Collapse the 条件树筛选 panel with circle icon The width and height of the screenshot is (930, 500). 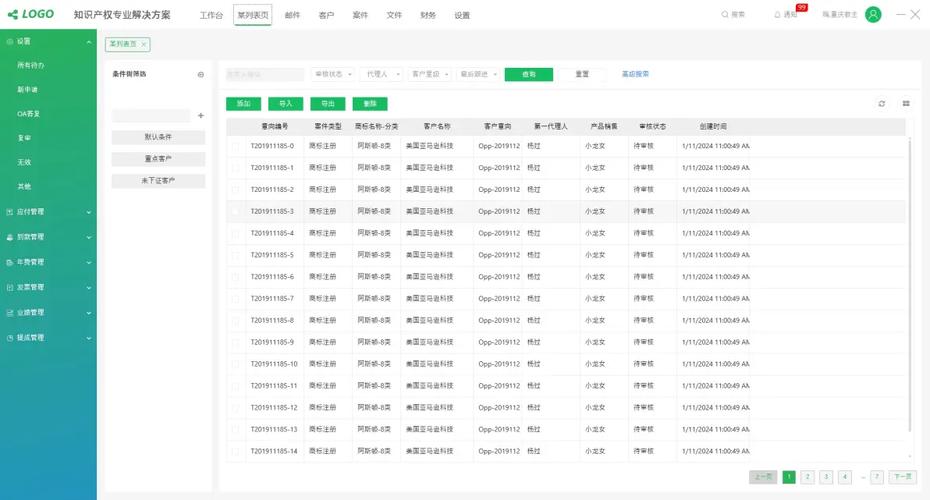coord(200,75)
